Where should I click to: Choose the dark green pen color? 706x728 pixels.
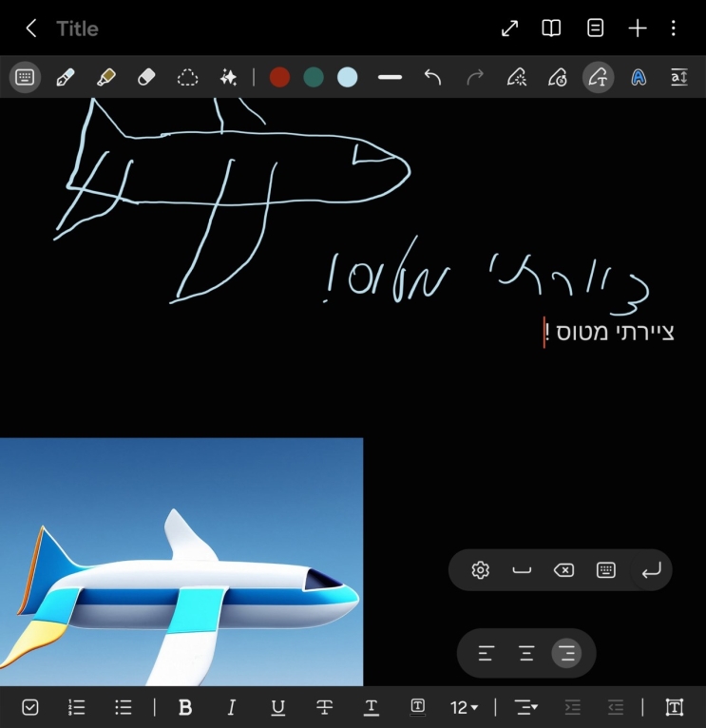[x=314, y=77]
